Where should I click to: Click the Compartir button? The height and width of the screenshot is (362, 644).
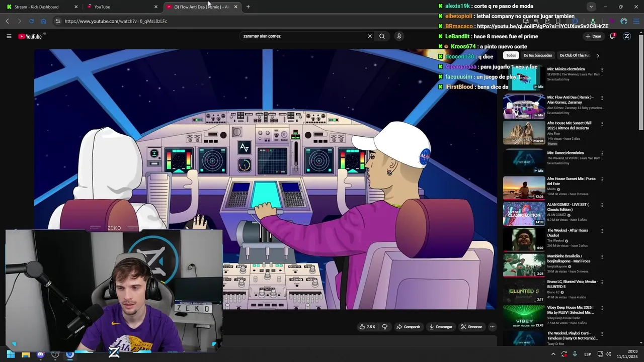tap(408, 327)
